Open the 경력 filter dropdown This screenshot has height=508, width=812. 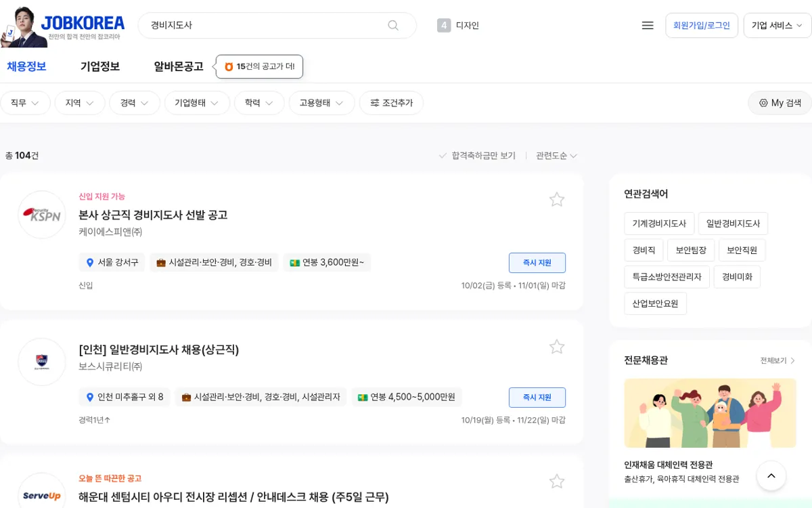point(135,103)
